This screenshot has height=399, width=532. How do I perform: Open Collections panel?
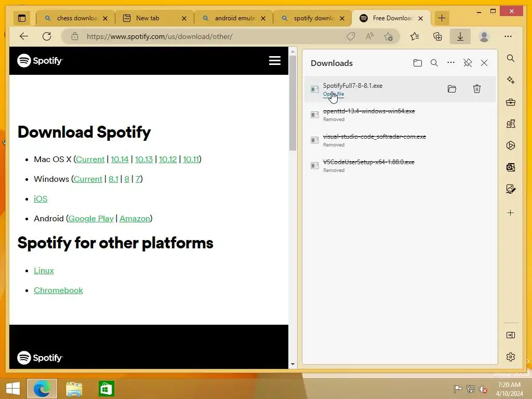tap(437, 36)
